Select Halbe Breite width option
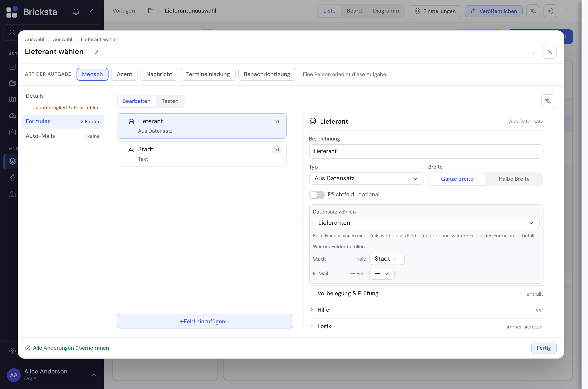Screen dimensions: 588x389 (x=514, y=179)
